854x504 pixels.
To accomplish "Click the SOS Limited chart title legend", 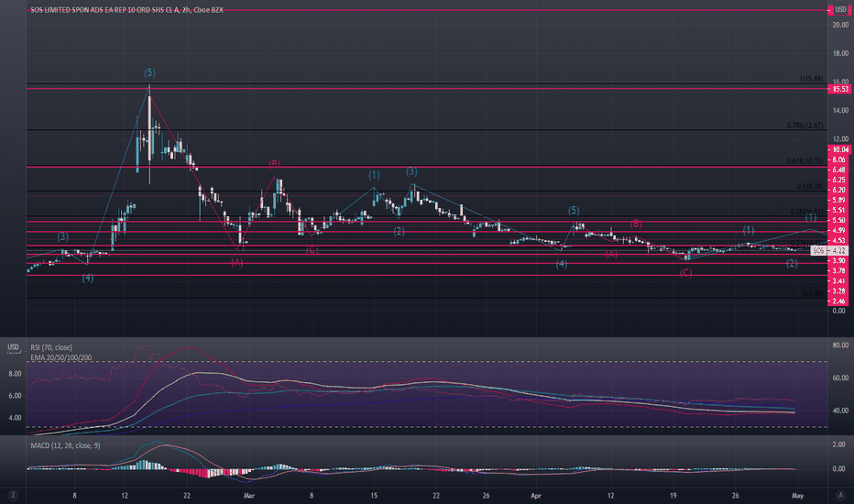I will point(126,10).
